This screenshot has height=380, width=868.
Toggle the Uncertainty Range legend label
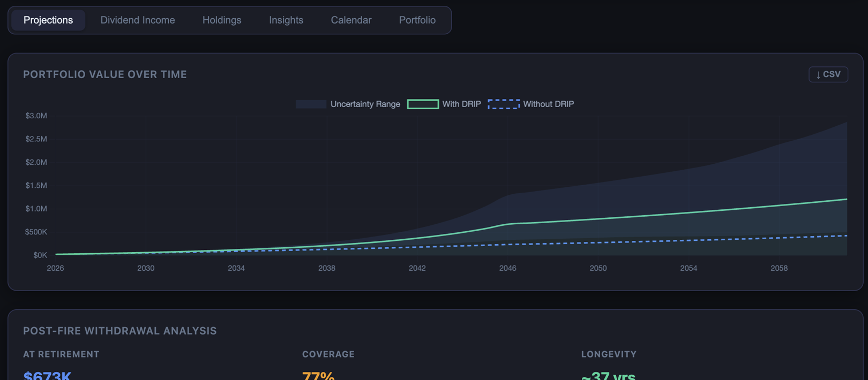(x=365, y=104)
